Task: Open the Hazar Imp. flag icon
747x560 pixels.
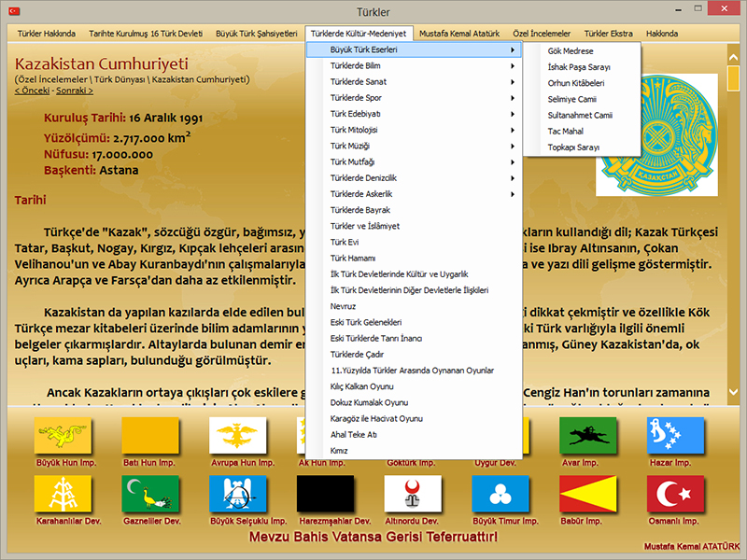Action: click(675, 435)
